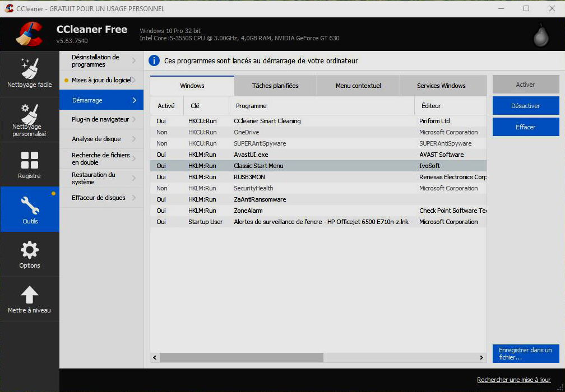This screenshot has height=392, width=565.
Task: Click the blue info icon
Action: click(154, 61)
